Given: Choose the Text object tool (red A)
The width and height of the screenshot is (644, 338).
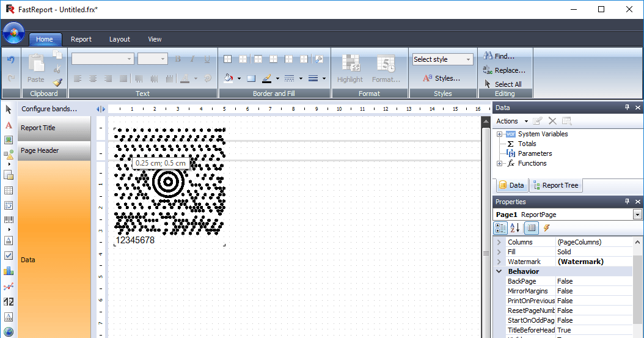Looking at the screenshot, I should pyautogui.click(x=8, y=125).
